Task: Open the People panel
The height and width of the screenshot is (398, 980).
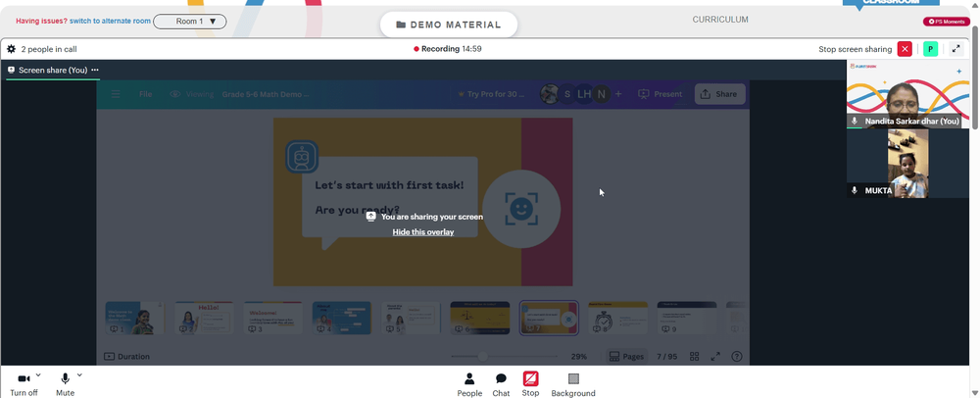Action: click(x=469, y=385)
